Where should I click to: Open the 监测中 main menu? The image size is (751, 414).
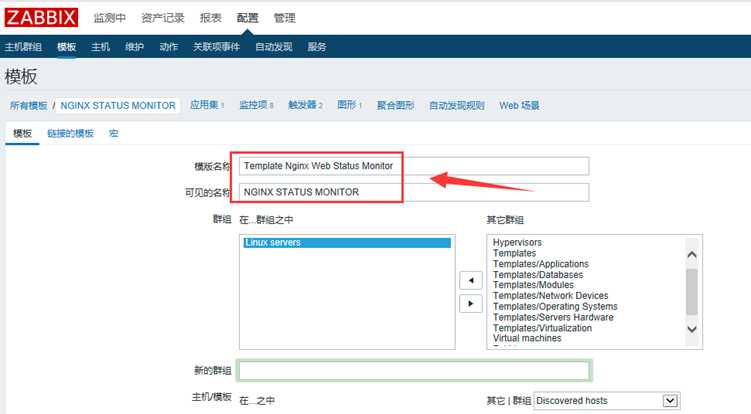[x=110, y=18]
